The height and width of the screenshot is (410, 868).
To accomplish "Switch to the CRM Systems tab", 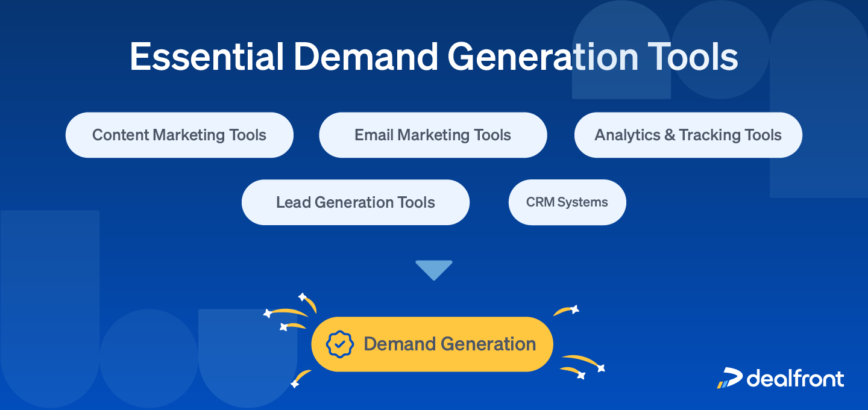I will point(567,202).
